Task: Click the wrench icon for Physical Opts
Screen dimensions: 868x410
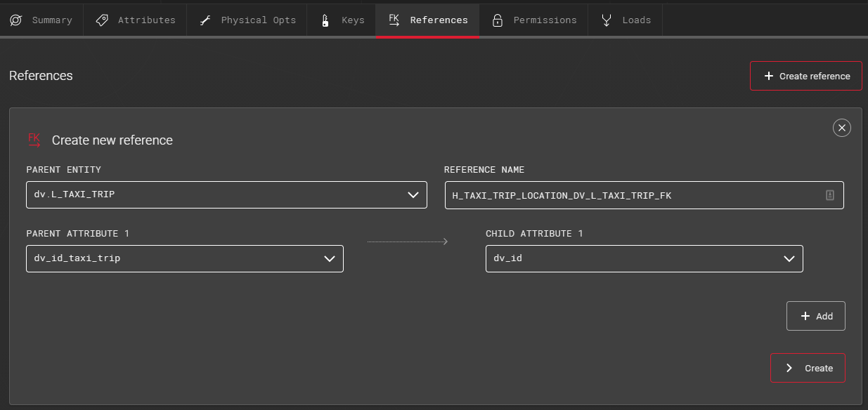Action: tap(205, 20)
